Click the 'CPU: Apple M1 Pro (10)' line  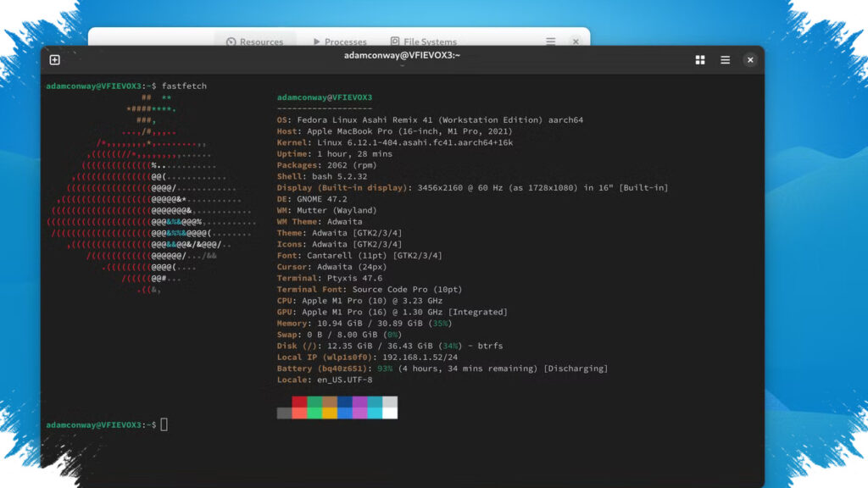pyautogui.click(x=359, y=301)
